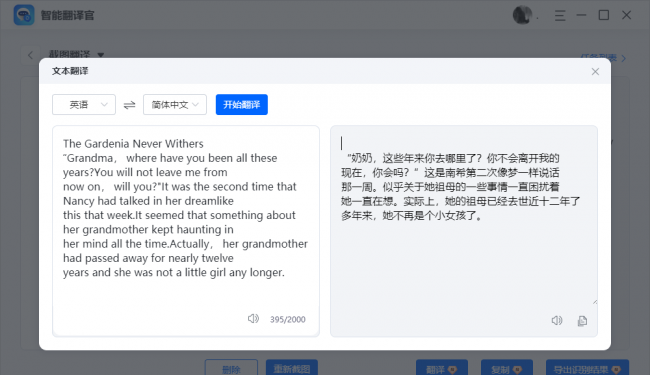The image size is (650, 375).
Task: Copy the translated text with the copy icon
Action: [582, 321]
